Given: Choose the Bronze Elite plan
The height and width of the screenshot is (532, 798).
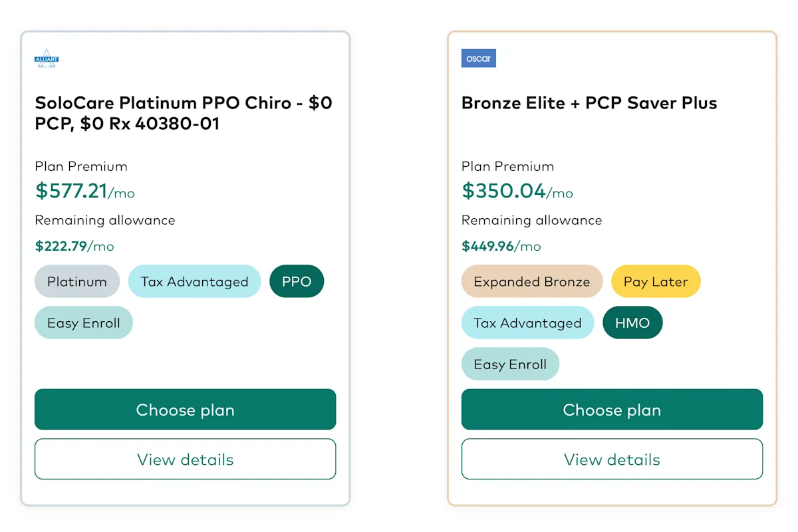Looking at the screenshot, I should (x=612, y=410).
